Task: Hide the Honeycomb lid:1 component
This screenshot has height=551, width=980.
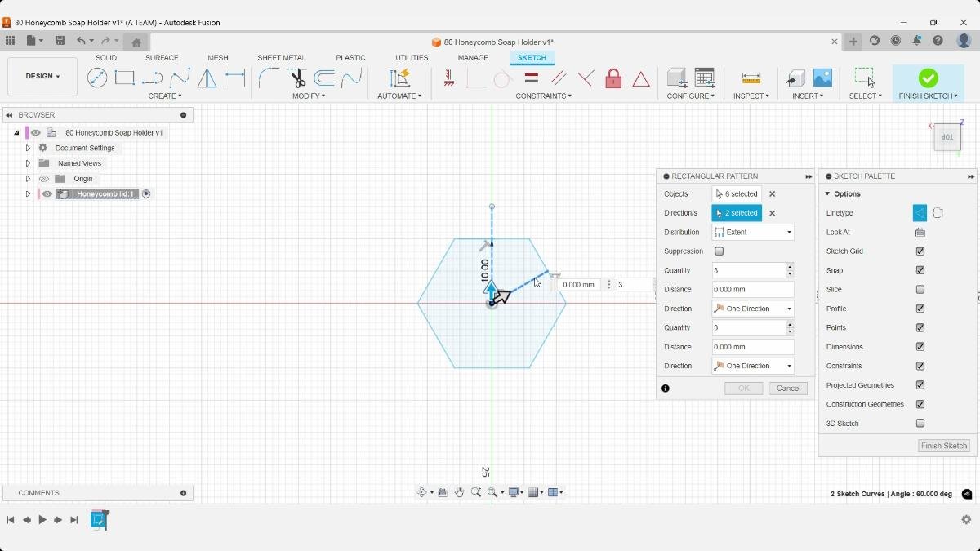Action: [x=47, y=194]
